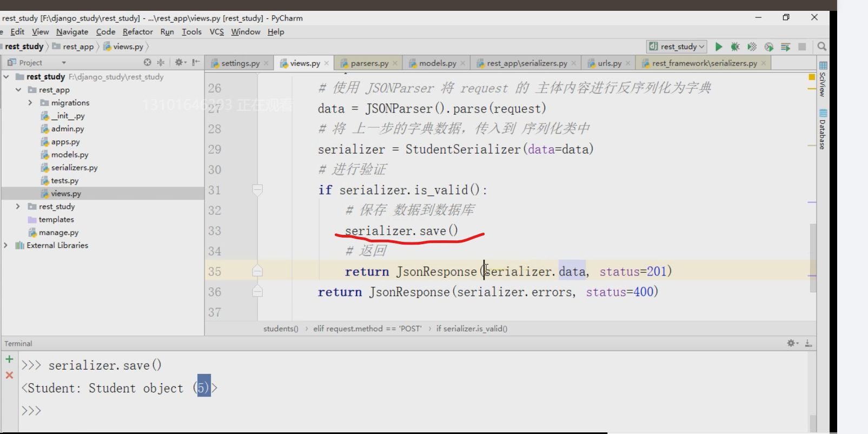Click the fold marker at line 36
The width and height of the screenshot is (868, 434).
(x=257, y=292)
